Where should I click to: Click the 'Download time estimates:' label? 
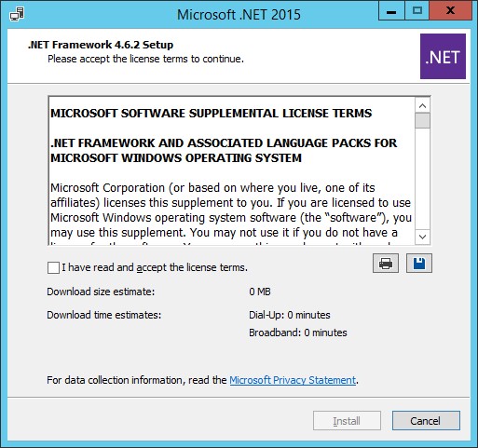click(104, 315)
